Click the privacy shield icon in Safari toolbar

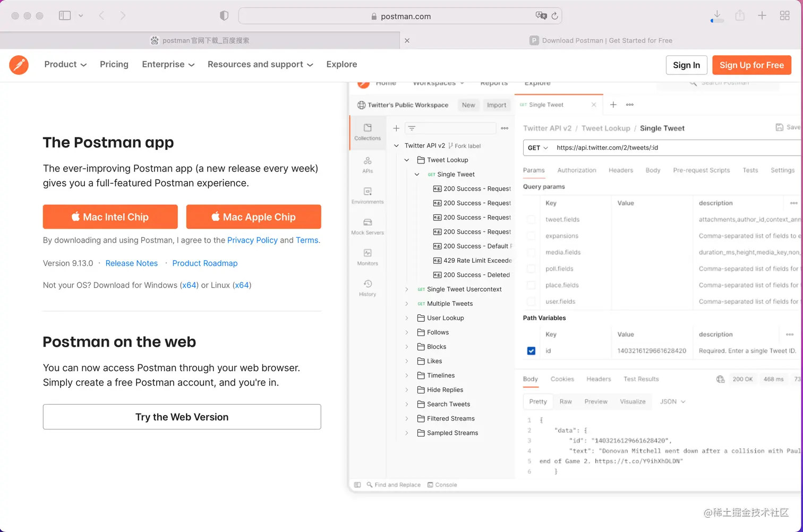coord(224,16)
